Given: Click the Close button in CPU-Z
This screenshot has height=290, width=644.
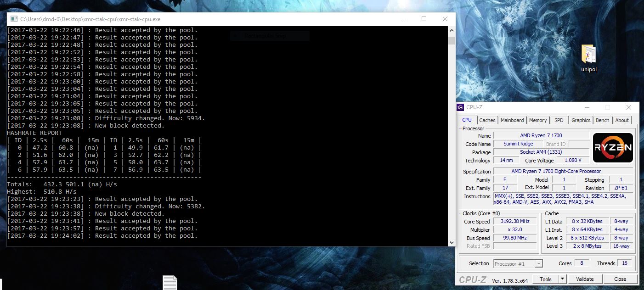Looking at the screenshot, I should point(620,279).
